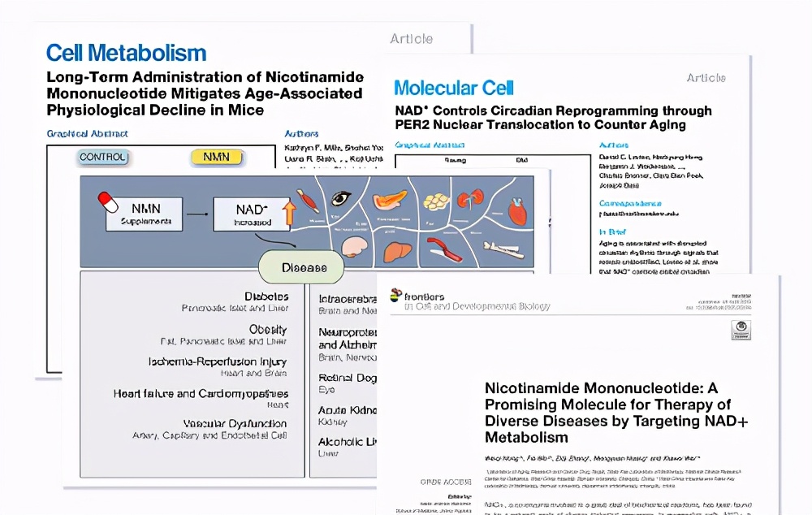This screenshot has height=515, width=812.
Task: Click the eye icon in the organ diagram
Action: (x=341, y=198)
